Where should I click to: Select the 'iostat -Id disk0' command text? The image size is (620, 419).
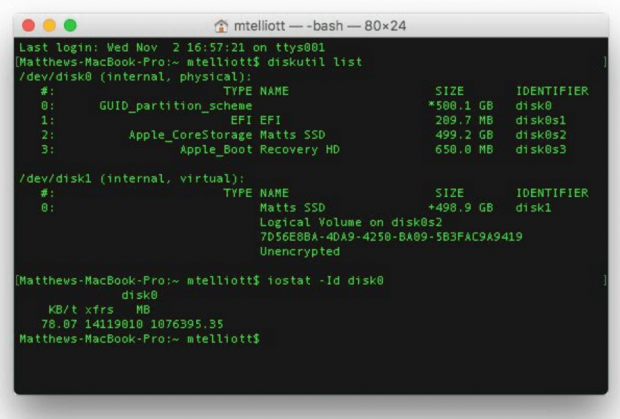325,281
